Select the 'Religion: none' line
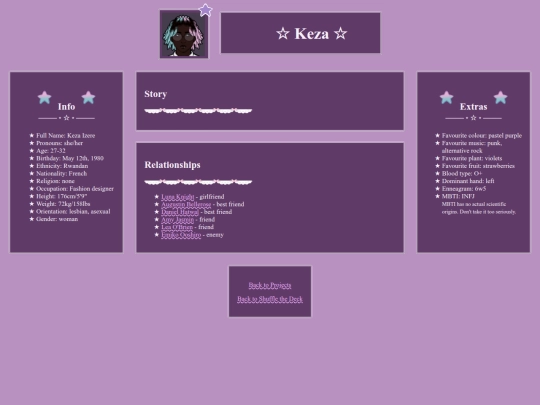Screen dimensions: 540x405 point(55,181)
